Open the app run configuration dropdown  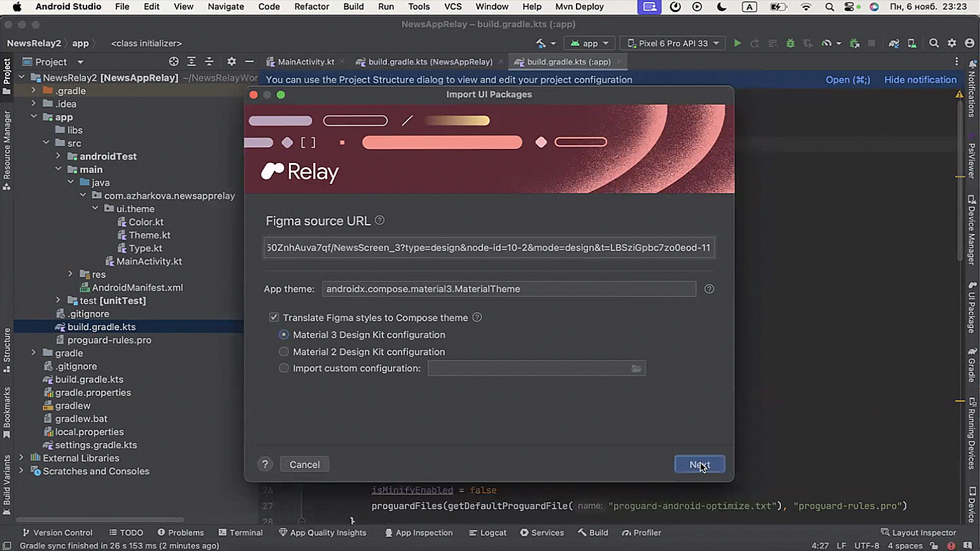click(590, 43)
